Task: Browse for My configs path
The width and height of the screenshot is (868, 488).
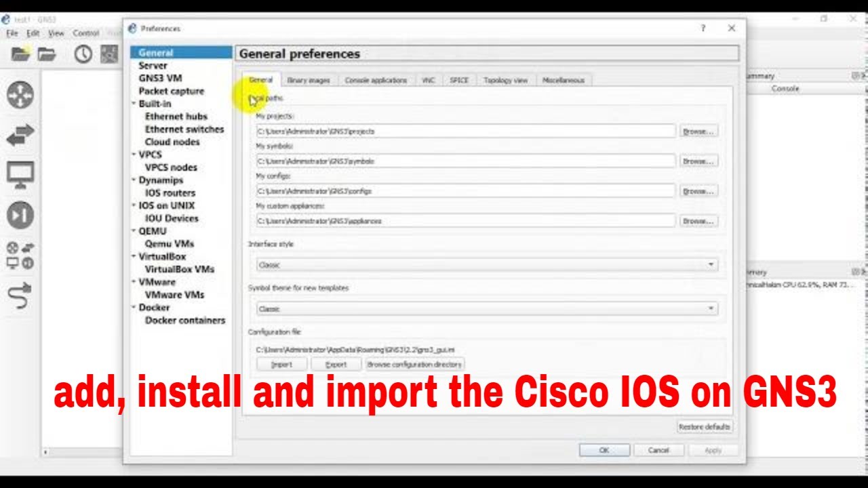Action: 698,191
